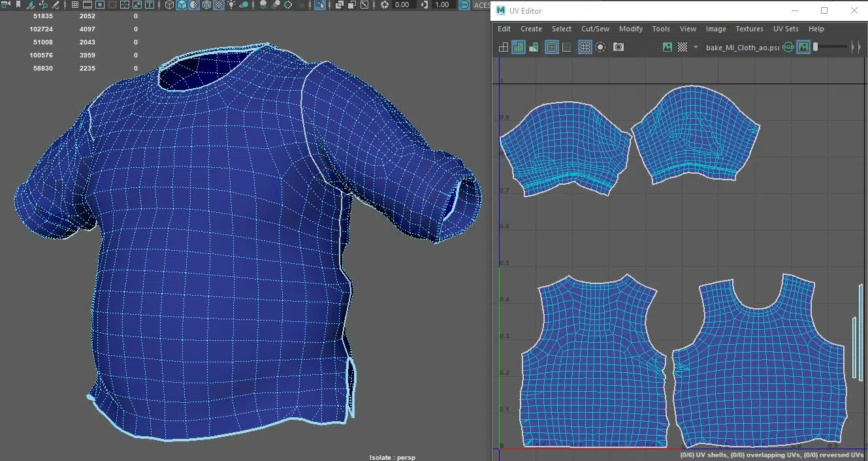Toggle shaded UV display in UV Editor
The width and height of the screenshot is (868, 461).
(x=519, y=47)
